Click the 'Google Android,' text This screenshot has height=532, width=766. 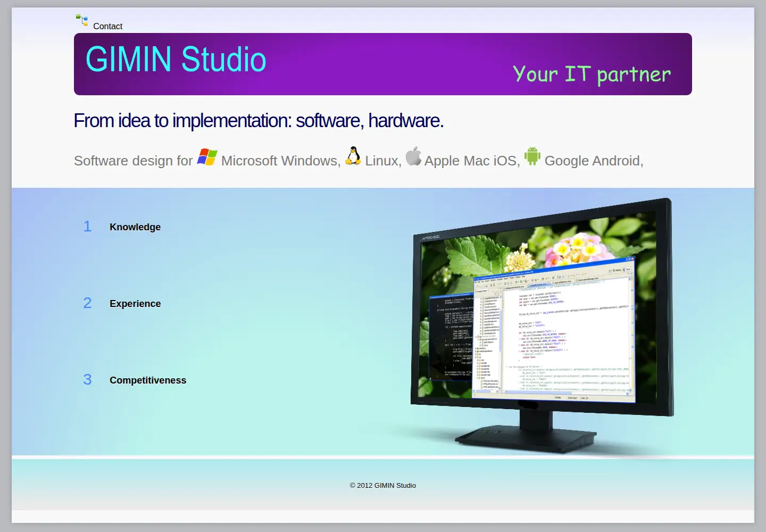point(594,161)
